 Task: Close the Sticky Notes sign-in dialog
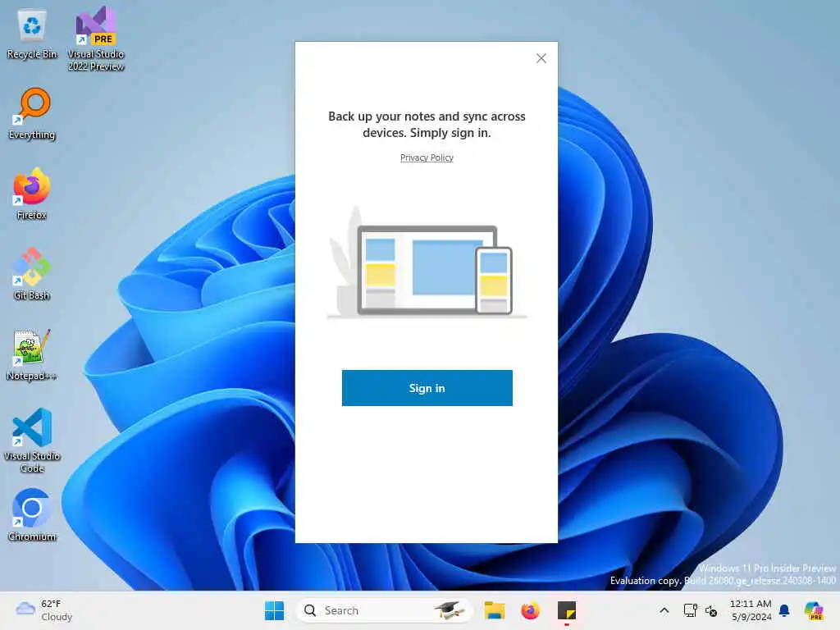click(x=541, y=58)
